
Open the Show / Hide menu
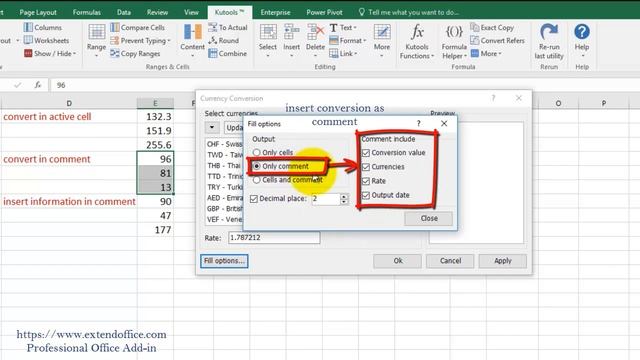pyautogui.click(x=50, y=53)
